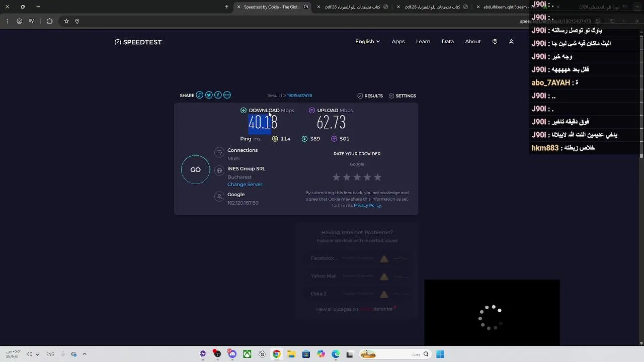The width and height of the screenshot is (644, 362).
Task: Open Microsoft Edge from the taskbar
Action: point(336,354)
